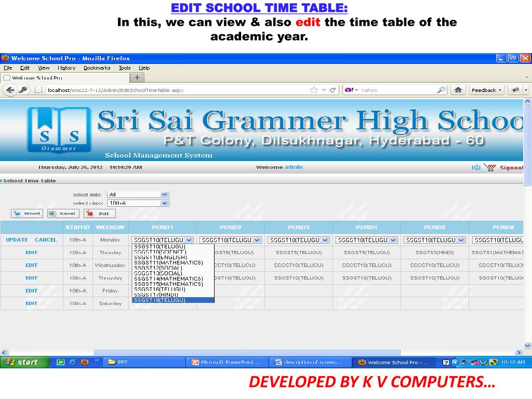
Task: Click SSGTS3(HINDI) cell in Tuesday row
Action: [435, 252]
